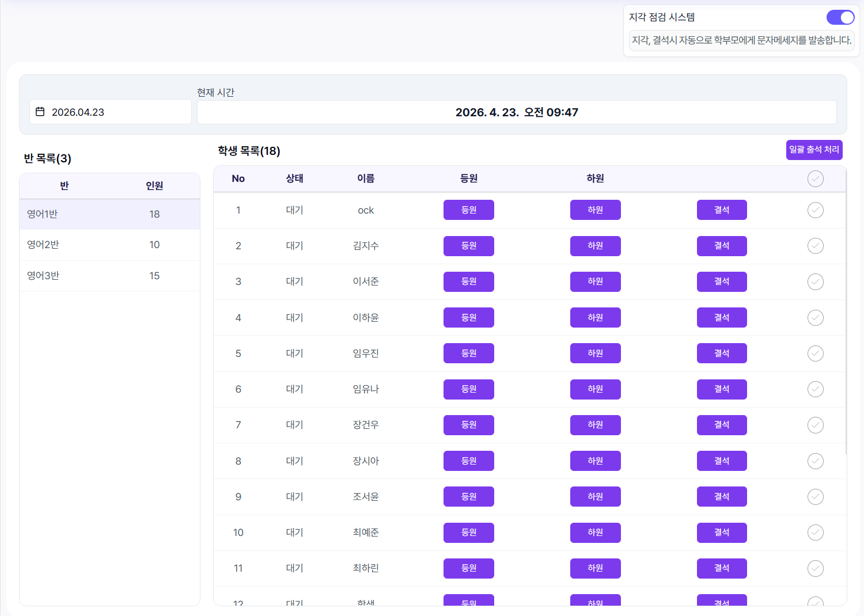The height and width of the screenshot is (616, 864).
Task: Click 등원 button for student ock
Action: (468, 210)
